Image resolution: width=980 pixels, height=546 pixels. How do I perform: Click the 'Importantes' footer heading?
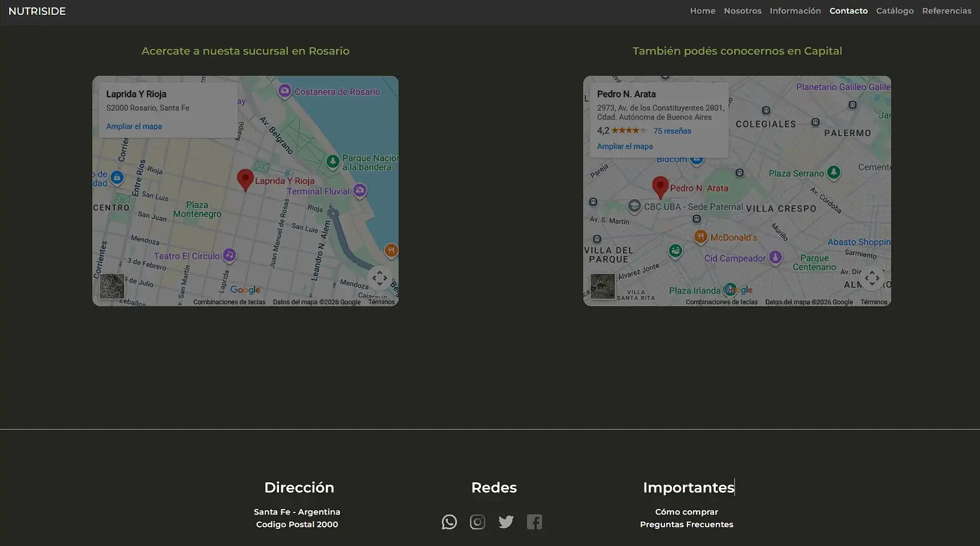coord(688,487)
